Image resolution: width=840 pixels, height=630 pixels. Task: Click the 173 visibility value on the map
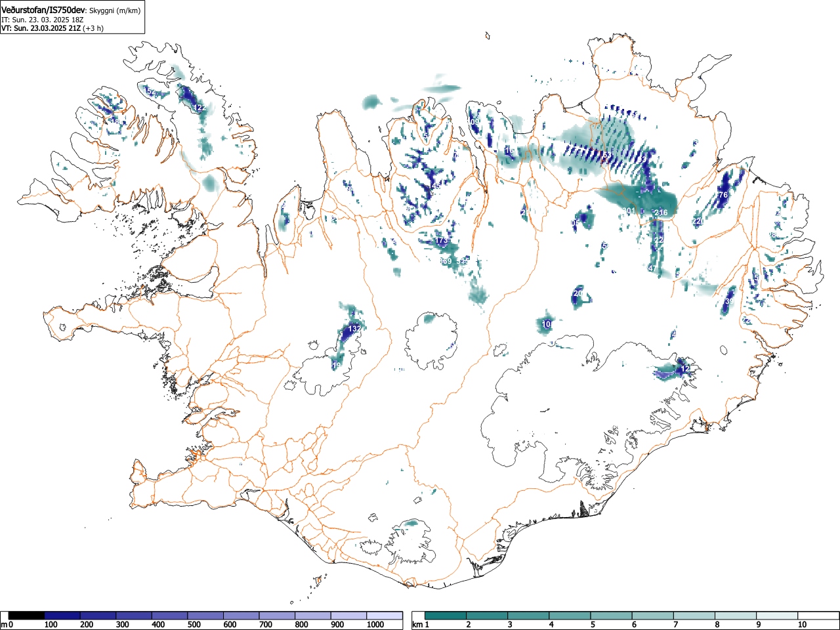(x=442, y=241)
